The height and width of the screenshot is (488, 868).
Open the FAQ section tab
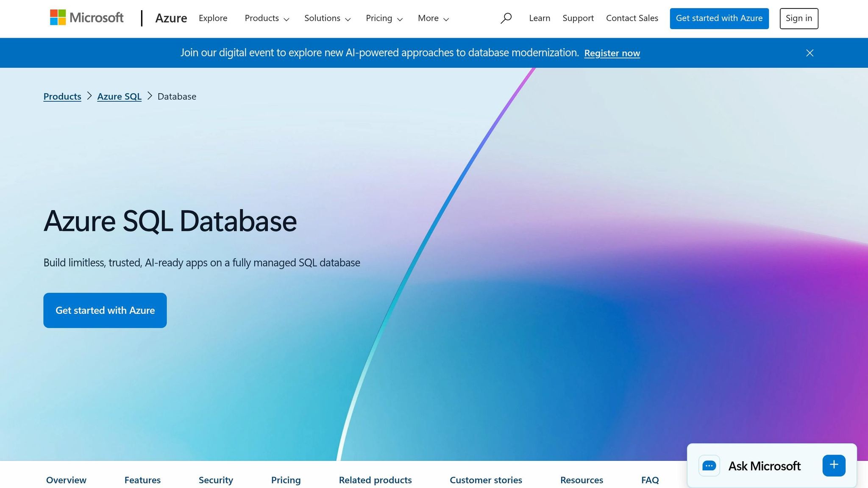point(649,480)
